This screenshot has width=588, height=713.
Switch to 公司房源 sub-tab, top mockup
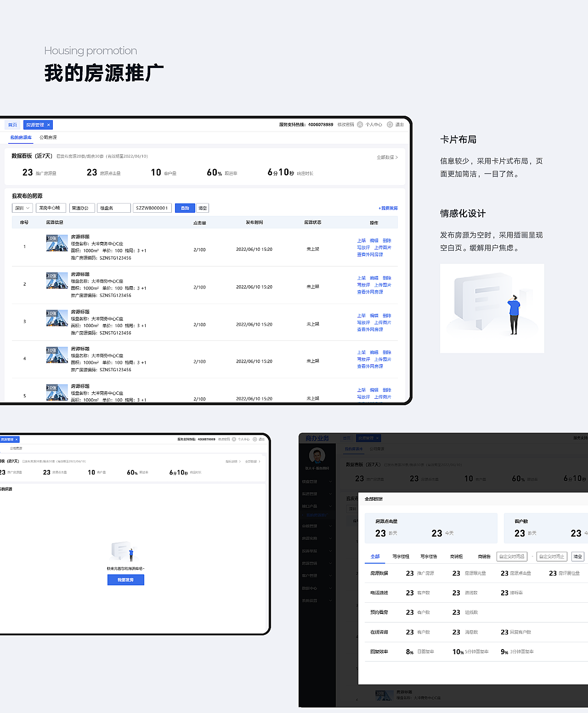click(x=48, y=137)
